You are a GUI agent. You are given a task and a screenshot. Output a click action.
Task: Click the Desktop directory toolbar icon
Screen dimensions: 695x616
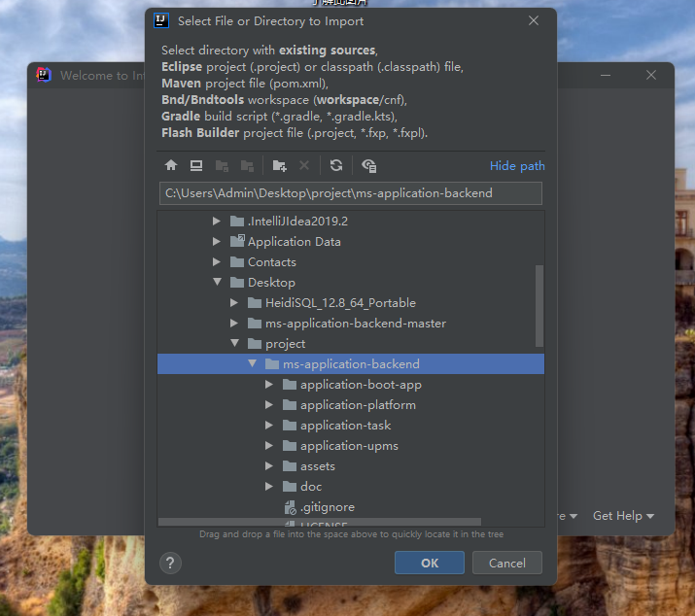[x=196, y=166]
